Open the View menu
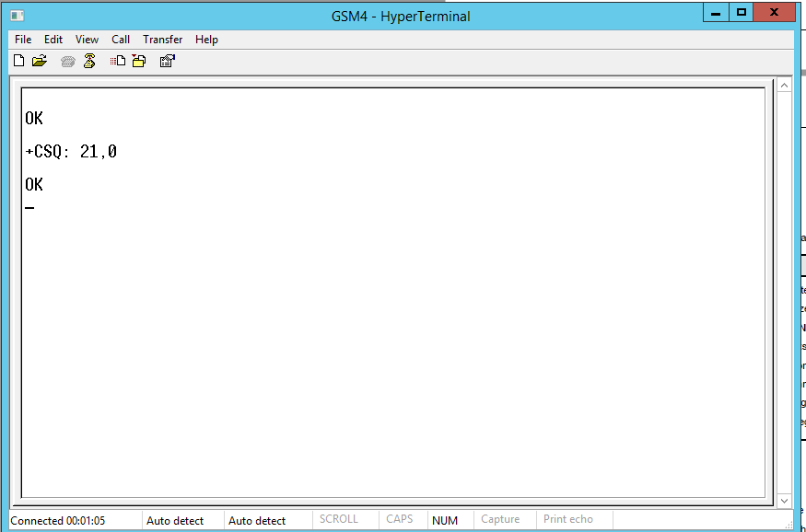The width and height of the screenshot is (806, 532). tap(87, 40)
